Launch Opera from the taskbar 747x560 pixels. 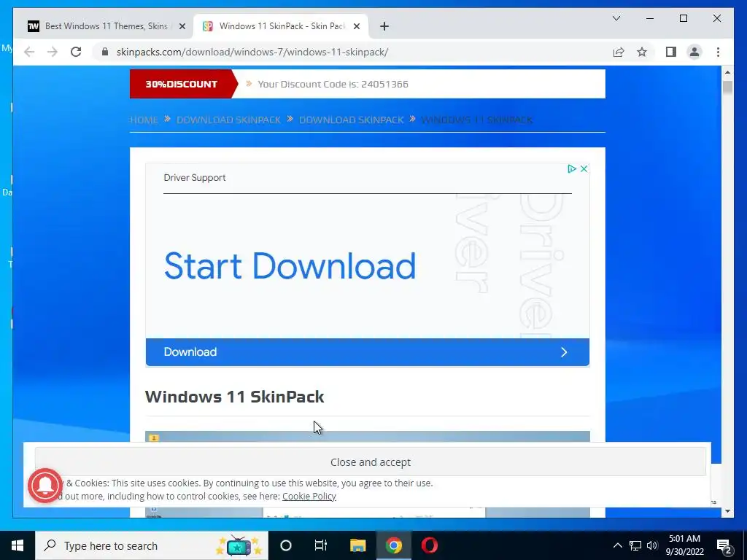(429, 545)
